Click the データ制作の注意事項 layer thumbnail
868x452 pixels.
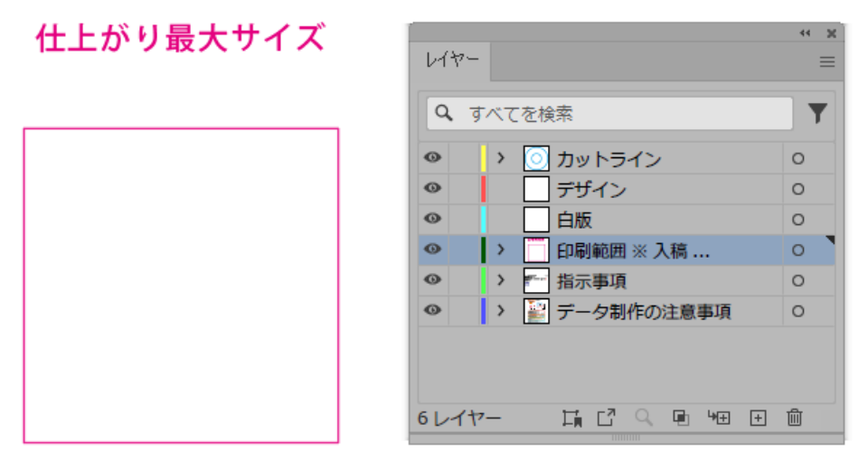pos(536,311)
